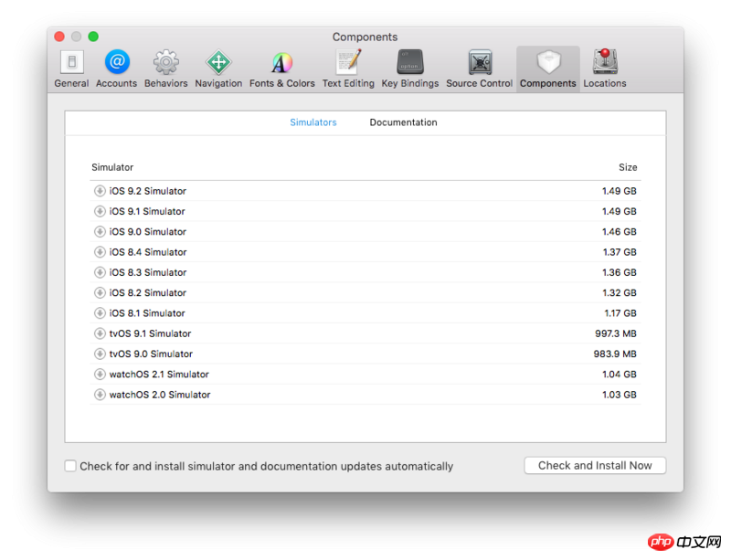Screen dimensions: 731x560
Task: Click the 983.9 MB size value
Action: pyautogui.click(x=615, y=354)
